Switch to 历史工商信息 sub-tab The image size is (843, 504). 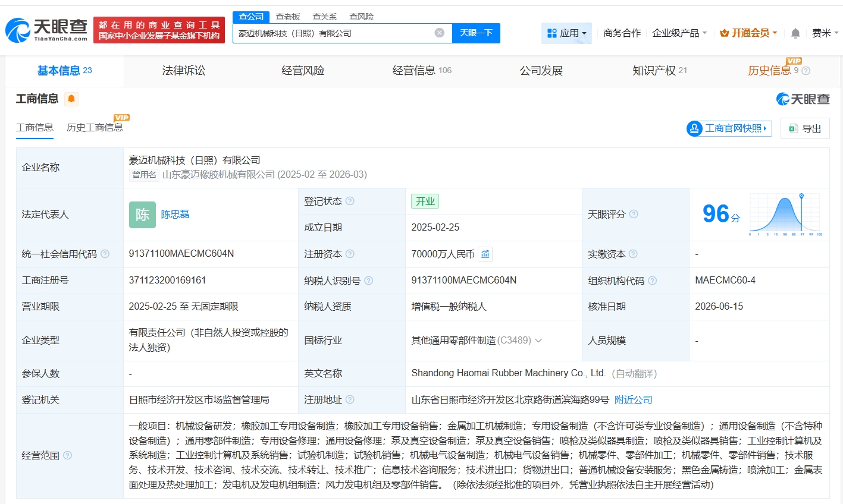(95, 128)
